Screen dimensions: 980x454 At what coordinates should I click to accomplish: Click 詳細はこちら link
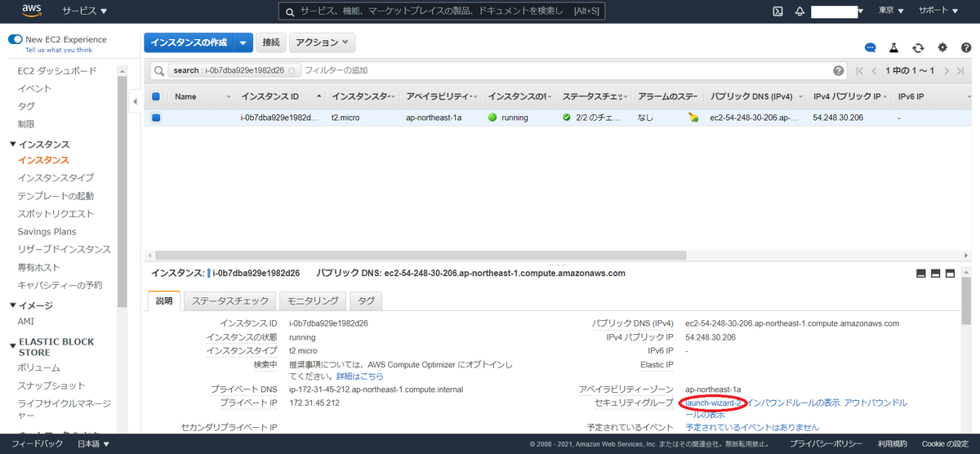click(360, 376)
